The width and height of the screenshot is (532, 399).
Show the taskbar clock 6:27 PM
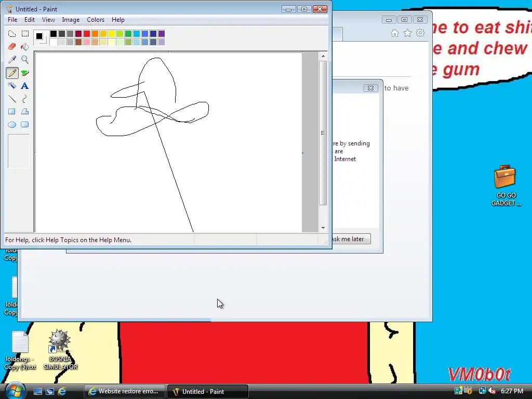click(512, 391)
